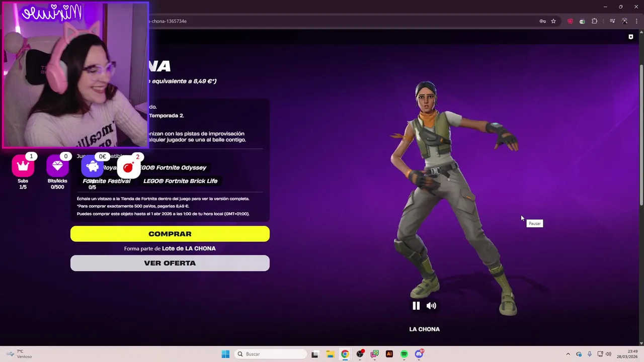Open the saved passwords key icon
The width and height of the screenshot is (644, 362).
click(542, 21)
